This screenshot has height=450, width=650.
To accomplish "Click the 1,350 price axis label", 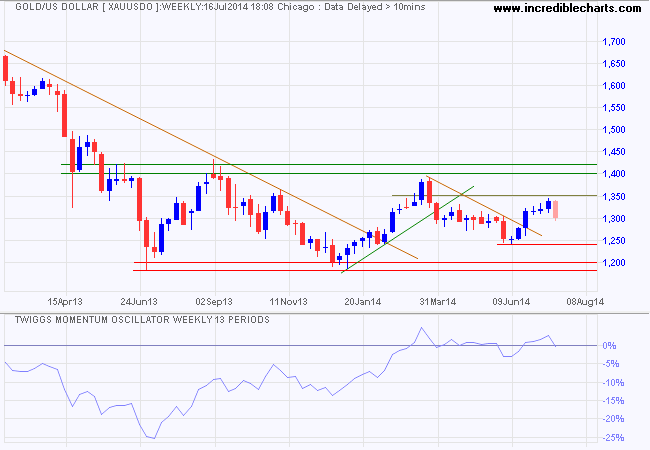I will coord(614,196).
